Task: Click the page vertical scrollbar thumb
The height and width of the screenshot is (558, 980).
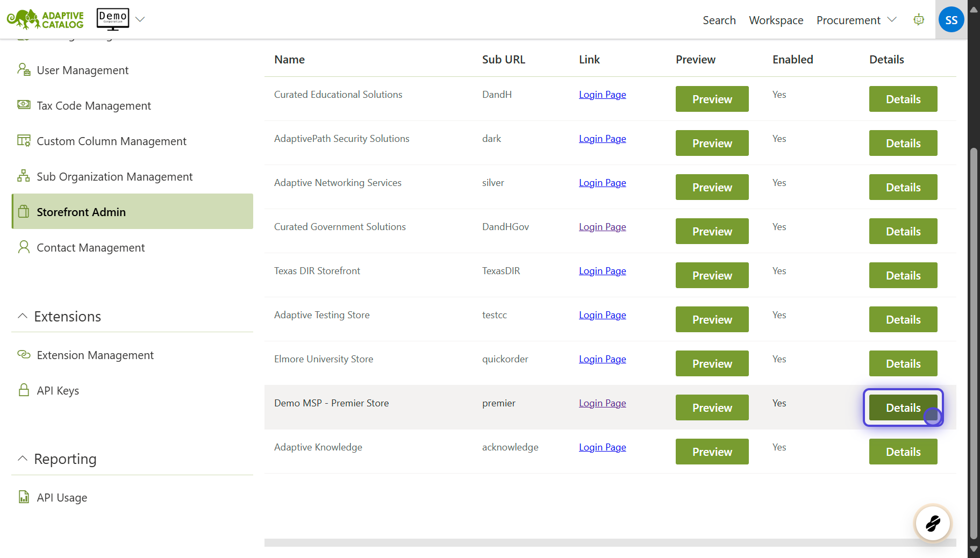Action: tap(974, 343)
